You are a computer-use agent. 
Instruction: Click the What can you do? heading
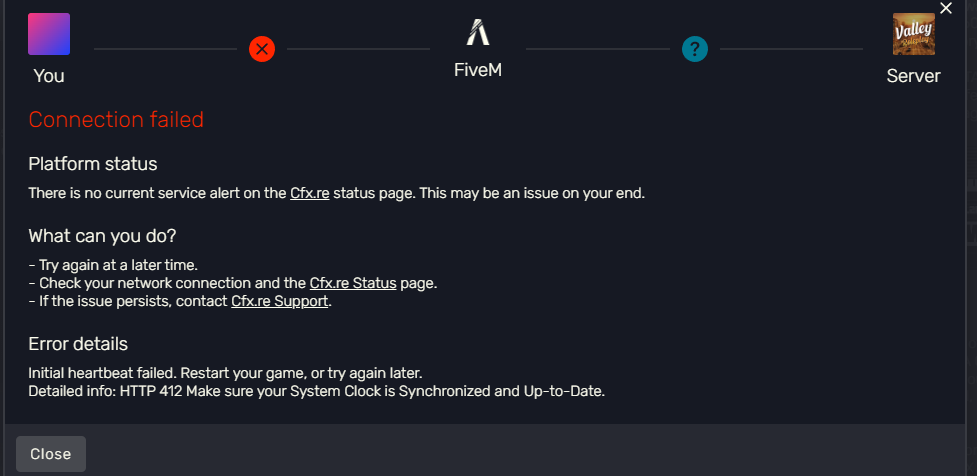(103, 237)
